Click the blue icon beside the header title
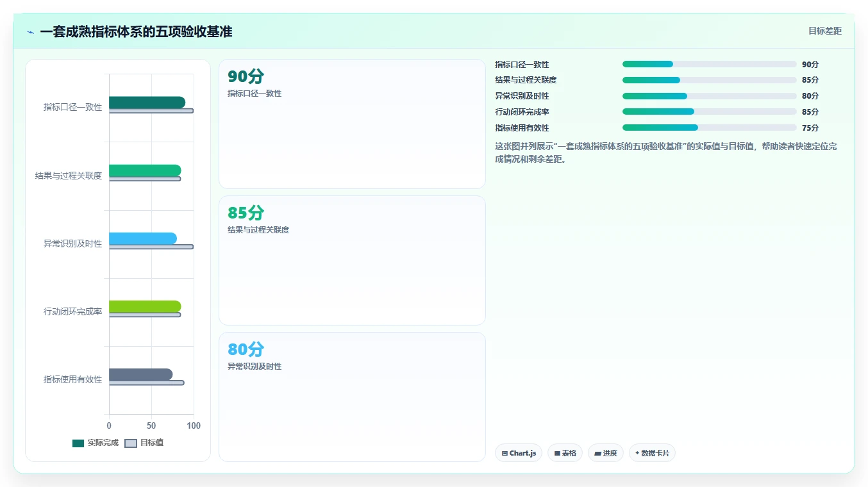Viewport: 868px width, 487px height. 31,32
